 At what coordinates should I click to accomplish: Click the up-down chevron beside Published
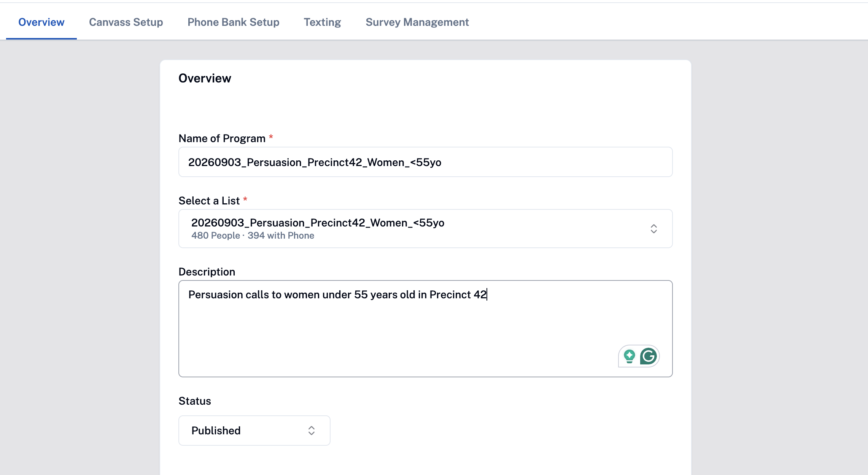pos(311,431)
